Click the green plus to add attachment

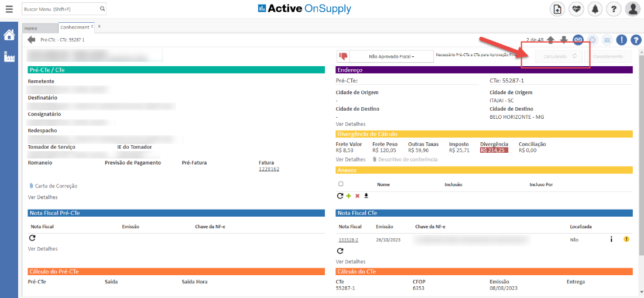point(348,196)
